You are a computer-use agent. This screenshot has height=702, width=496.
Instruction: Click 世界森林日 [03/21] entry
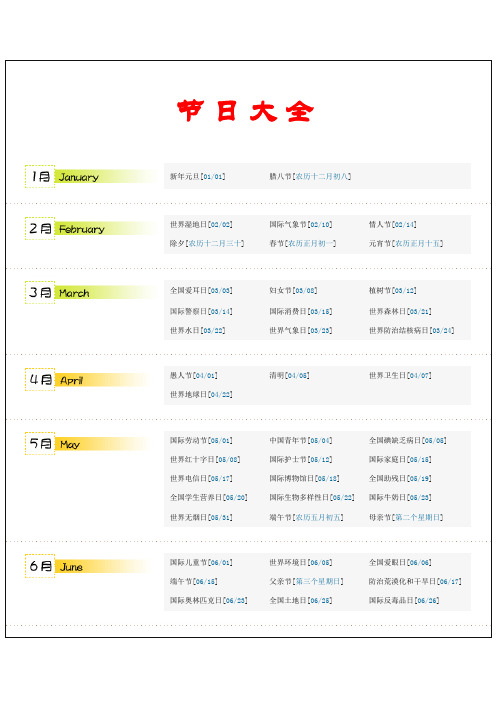click(x=400, y=311)
